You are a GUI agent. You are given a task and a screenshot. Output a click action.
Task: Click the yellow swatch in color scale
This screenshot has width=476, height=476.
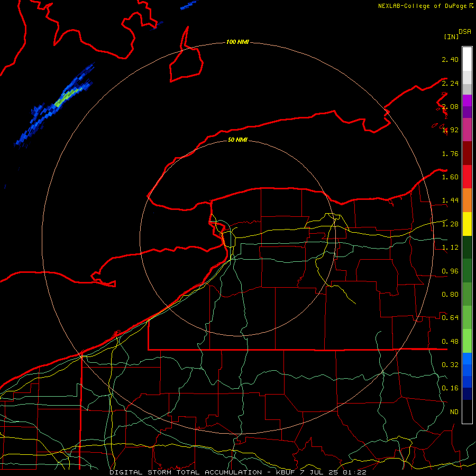[x=467, y=224]
